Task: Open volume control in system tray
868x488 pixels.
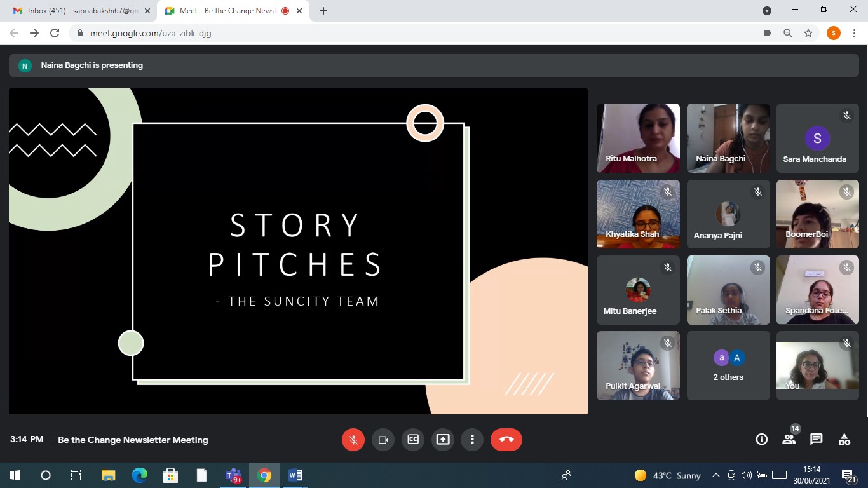Action: 747,475
